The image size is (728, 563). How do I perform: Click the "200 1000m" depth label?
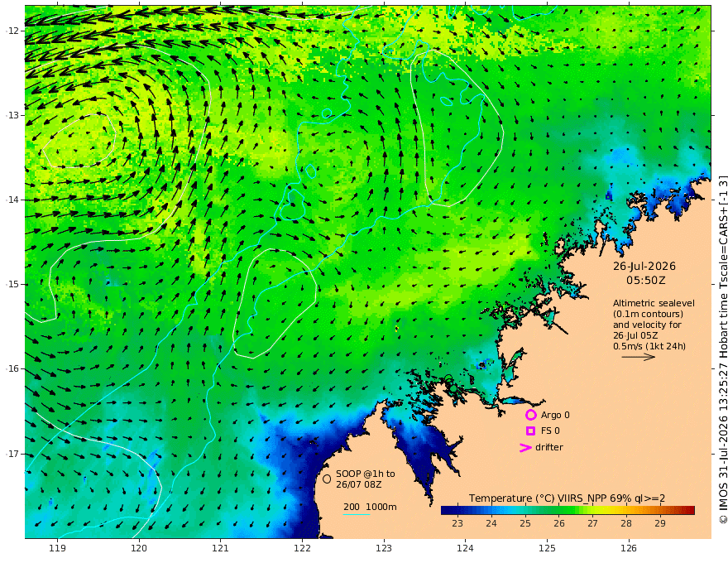click(370, 507)
